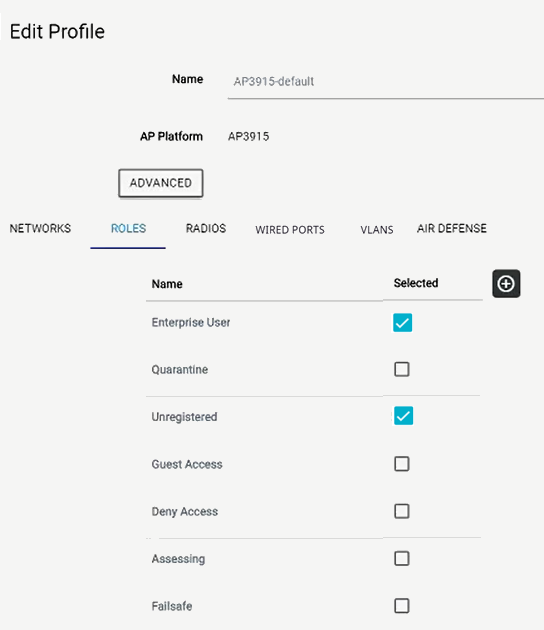Uncheck the Enterprise User role checkbox
The image size is (544, 630).
pyautogui.click(x=403, y=323)
